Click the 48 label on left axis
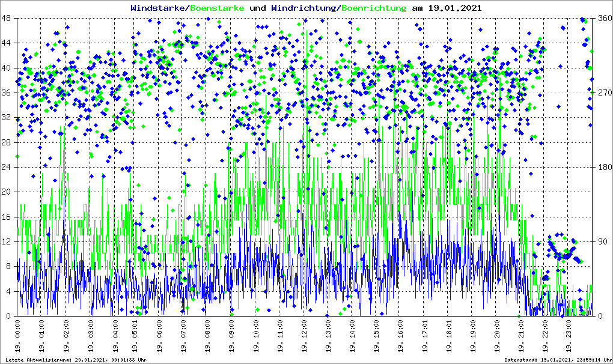The height and width of the screenshot is (364, 613). pos(8,19)
